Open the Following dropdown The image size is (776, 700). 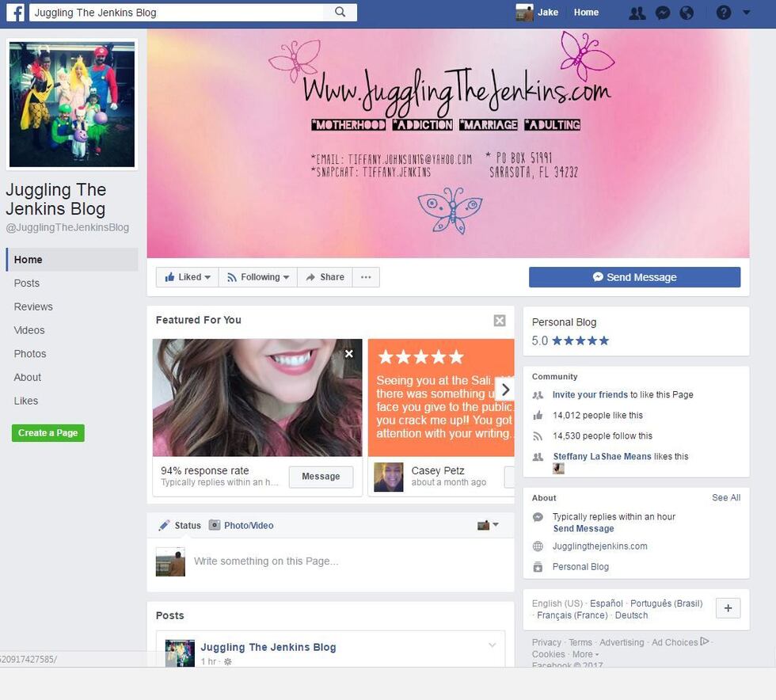(257, 277)
